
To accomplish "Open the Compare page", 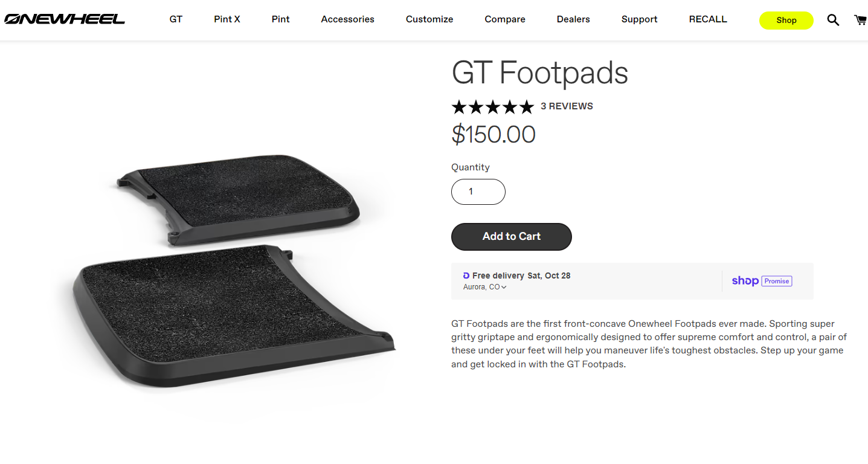I will [505, 19].
